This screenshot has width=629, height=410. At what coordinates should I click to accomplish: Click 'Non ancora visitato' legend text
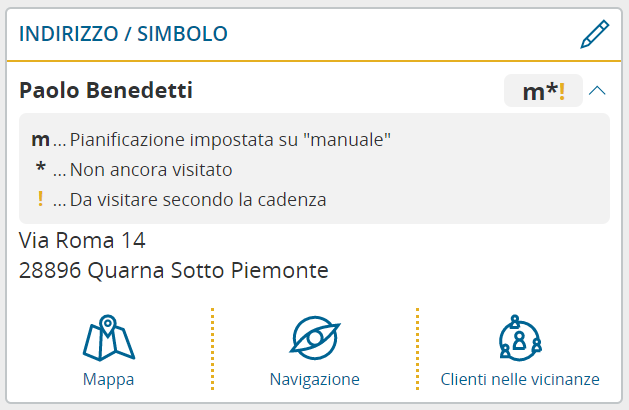point(151,170)
